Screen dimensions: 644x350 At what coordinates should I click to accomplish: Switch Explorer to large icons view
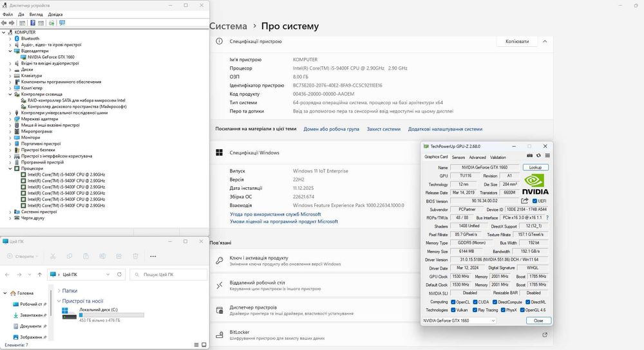click(x=204, y=345)
